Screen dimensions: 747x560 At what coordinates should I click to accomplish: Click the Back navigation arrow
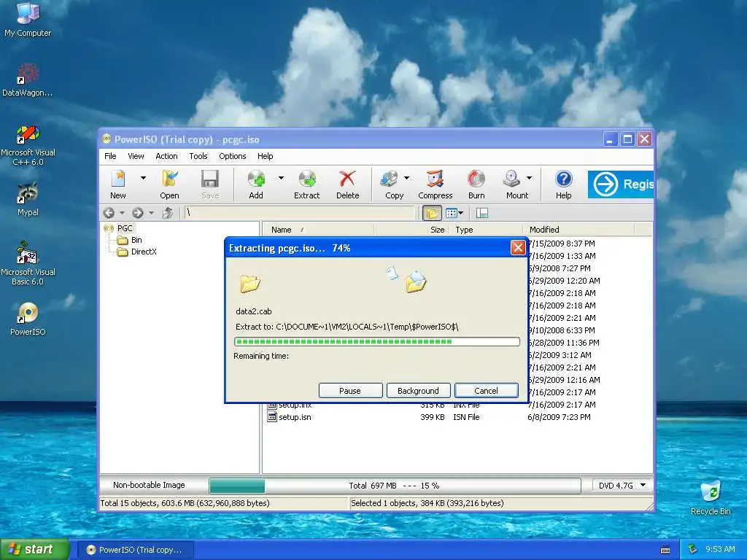click(109, 213)
